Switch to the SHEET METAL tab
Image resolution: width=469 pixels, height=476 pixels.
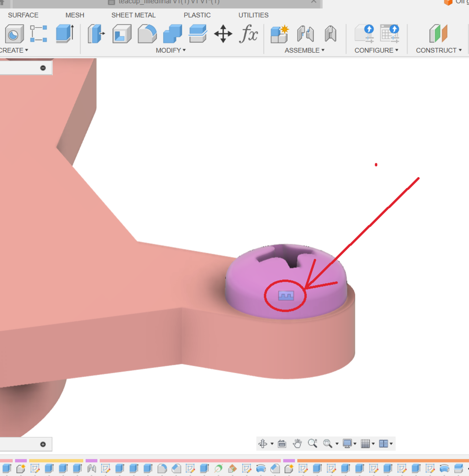133,15
